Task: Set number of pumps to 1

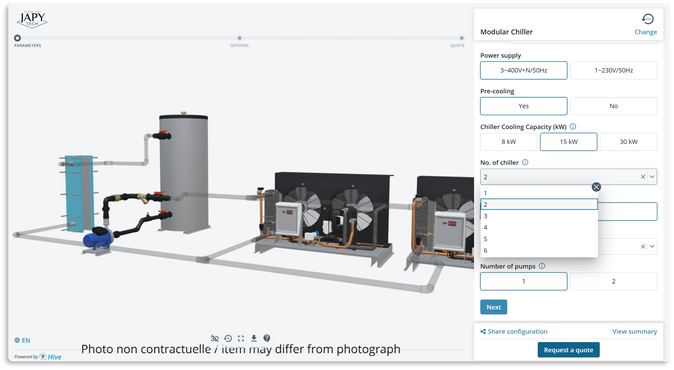Action: [x=524, y=281]
